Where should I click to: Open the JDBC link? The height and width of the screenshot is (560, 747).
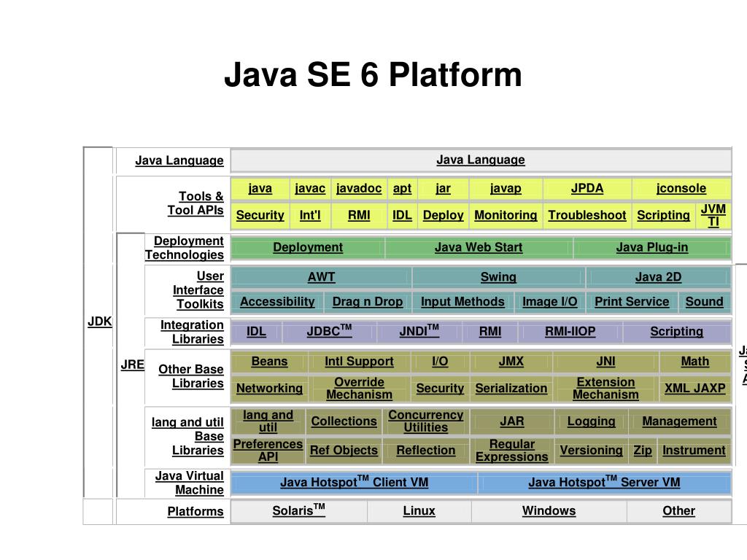click(x=329, y=330)
